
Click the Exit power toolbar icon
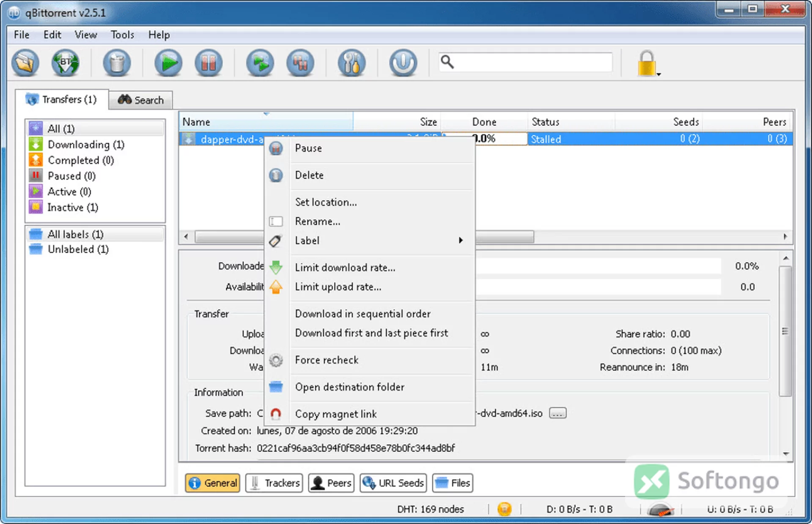tap(403, 63)
